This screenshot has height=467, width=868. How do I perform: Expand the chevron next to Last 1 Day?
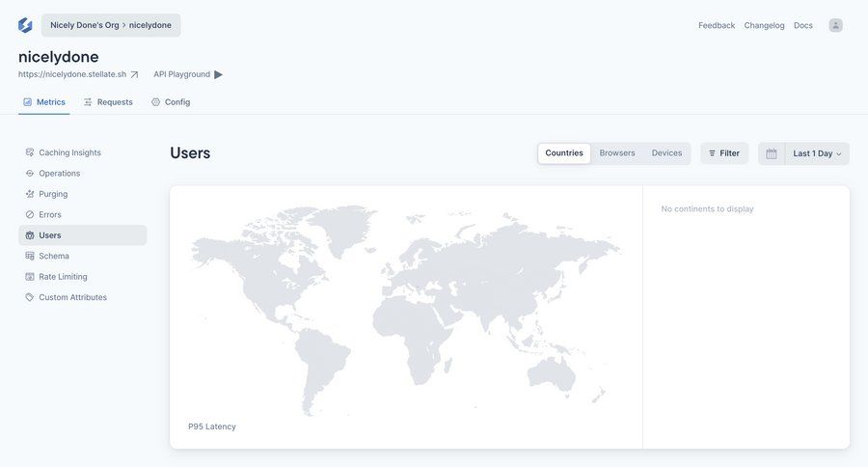(839, 154)
